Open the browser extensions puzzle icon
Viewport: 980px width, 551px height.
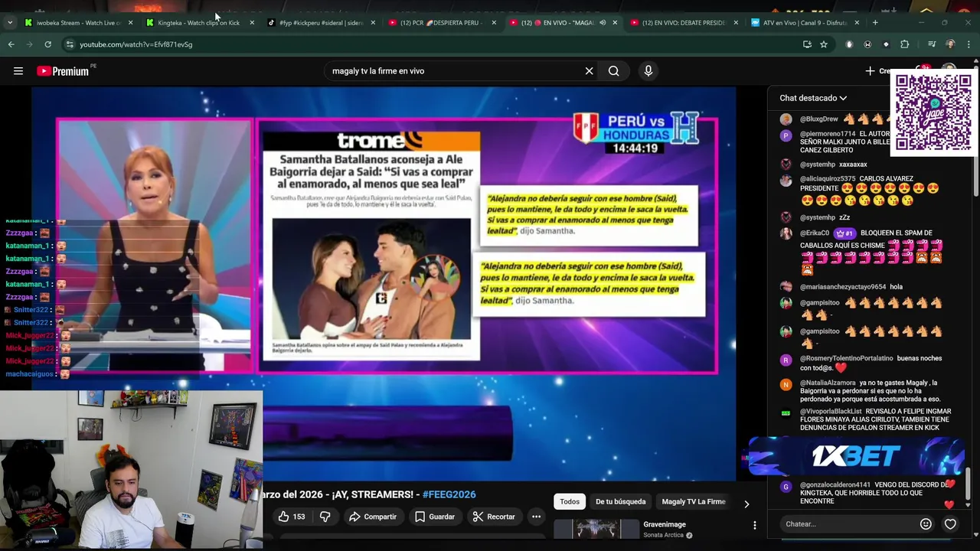905,44
